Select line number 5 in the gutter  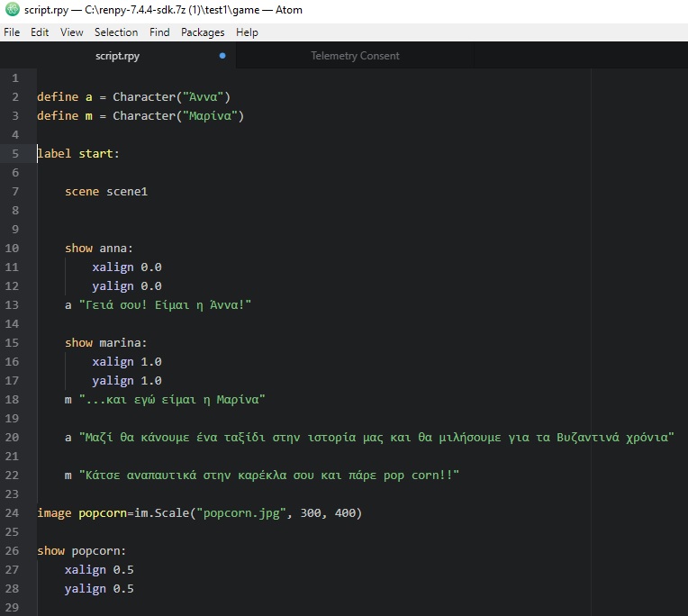(15, 154)
